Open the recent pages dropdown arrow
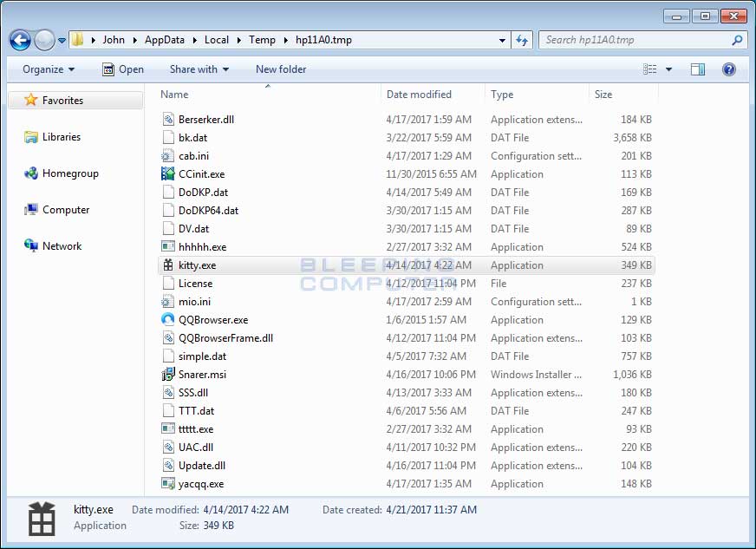 62,41
